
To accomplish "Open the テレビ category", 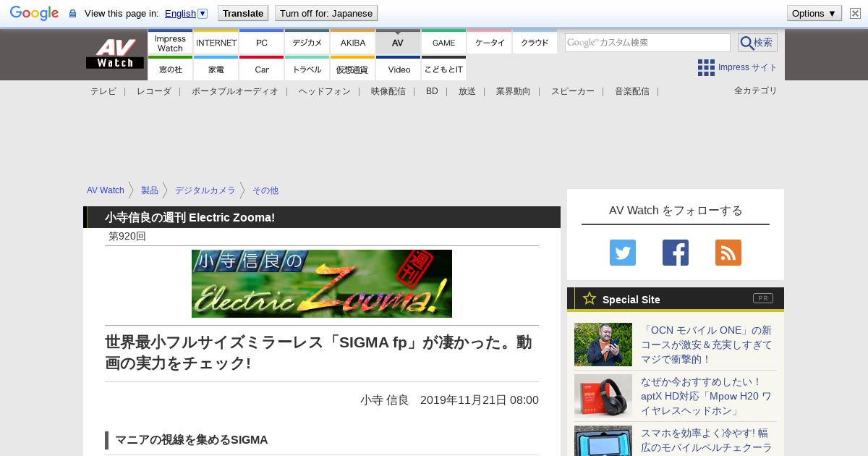I will click(103, 91).
